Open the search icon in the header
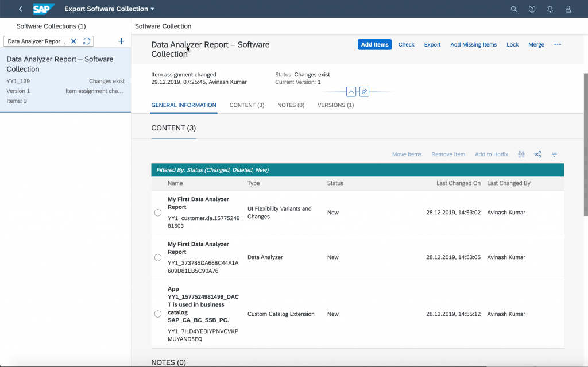The width and height of the screenshot is (588, 367). [514, 9]
